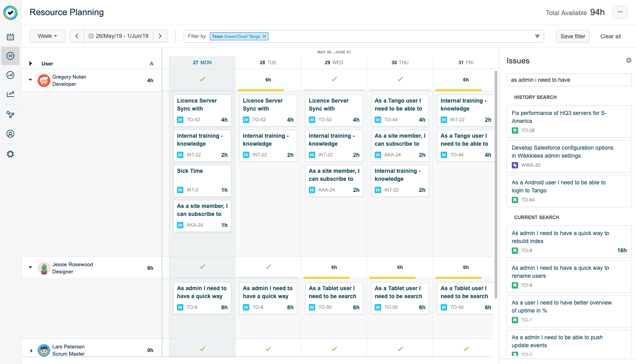The image size is (636, 364).
Task: Open the settings gear in left sidebar
Action: coord(10,154)
